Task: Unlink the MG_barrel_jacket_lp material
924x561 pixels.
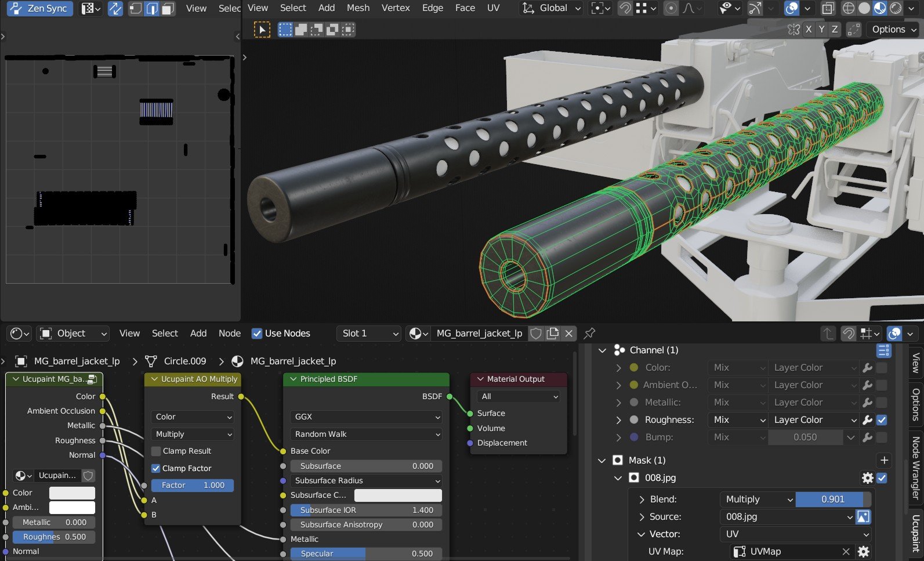Action: click(569, 334)
